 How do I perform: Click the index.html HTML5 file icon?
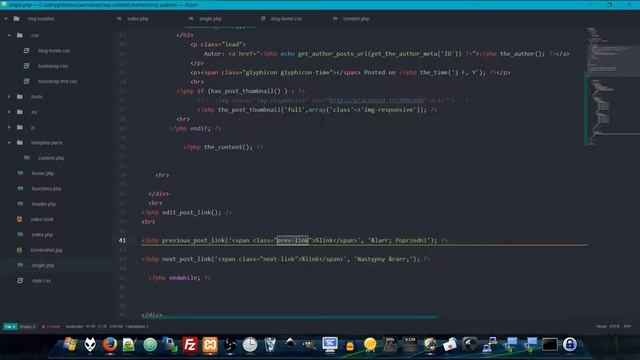pos(20,219)
